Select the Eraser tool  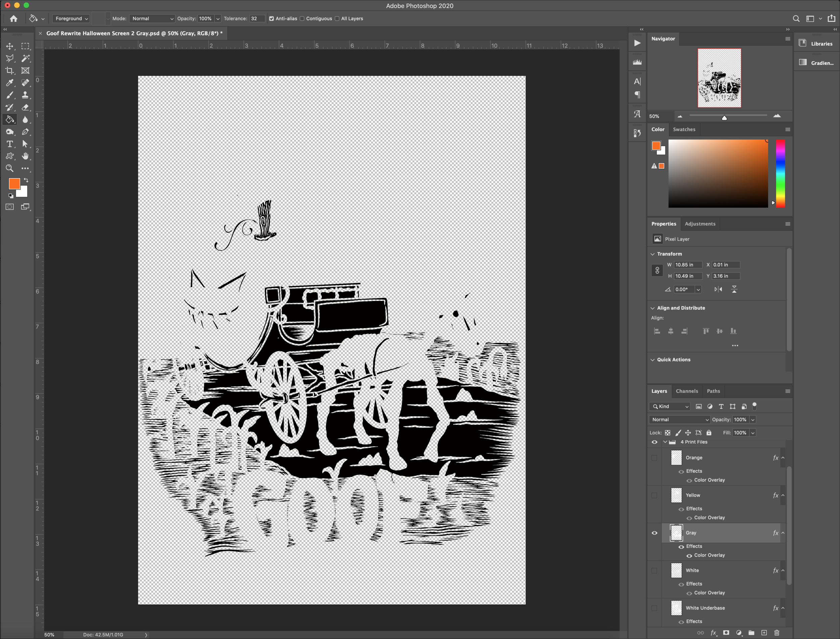[25, 107]
